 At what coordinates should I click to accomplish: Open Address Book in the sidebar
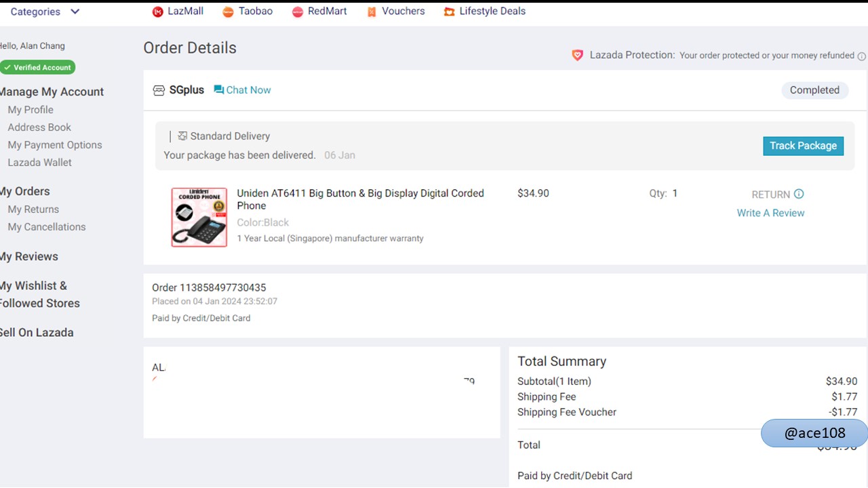pos(39,127)
